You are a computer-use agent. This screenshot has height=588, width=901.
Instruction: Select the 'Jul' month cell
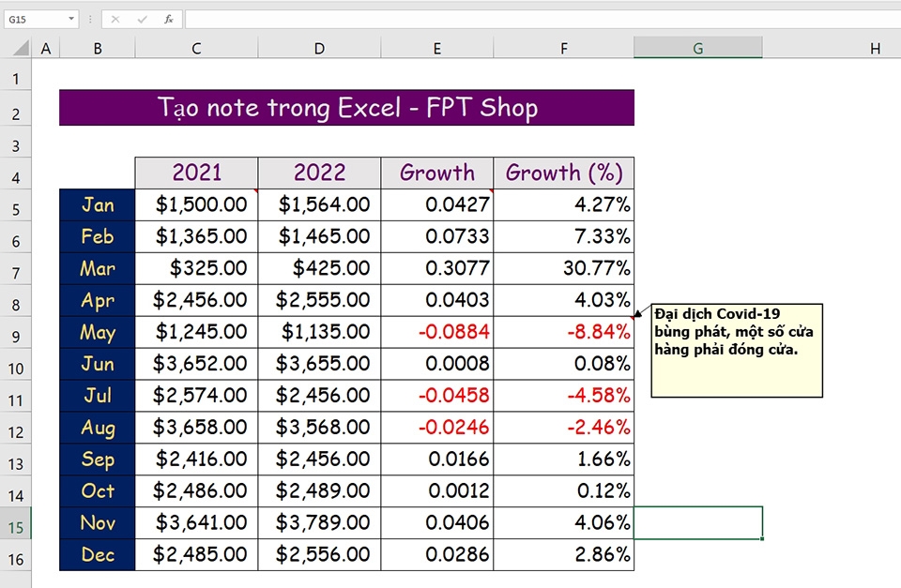[x=98, y=396]
